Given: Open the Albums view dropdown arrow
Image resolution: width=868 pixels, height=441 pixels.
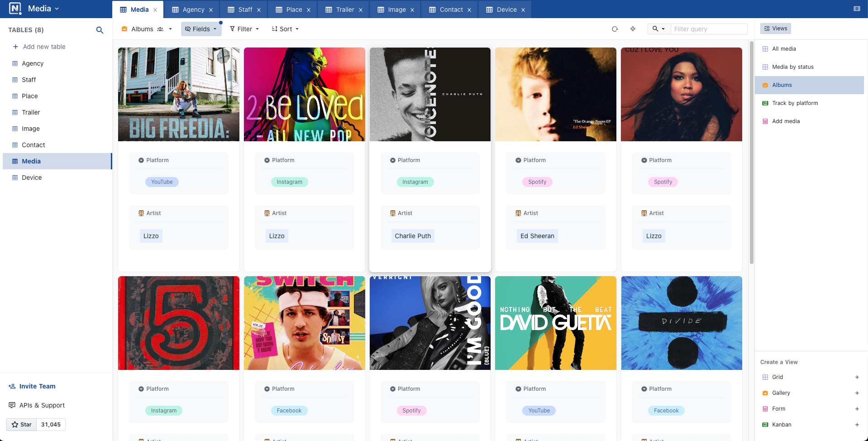Looking at the screenshot, I should (x=170, y=29).
